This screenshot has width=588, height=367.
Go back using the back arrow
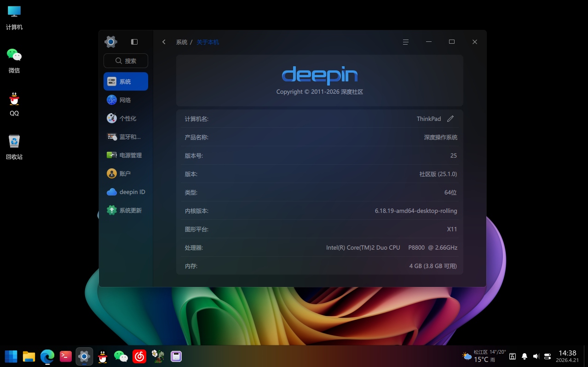point(164,42)
